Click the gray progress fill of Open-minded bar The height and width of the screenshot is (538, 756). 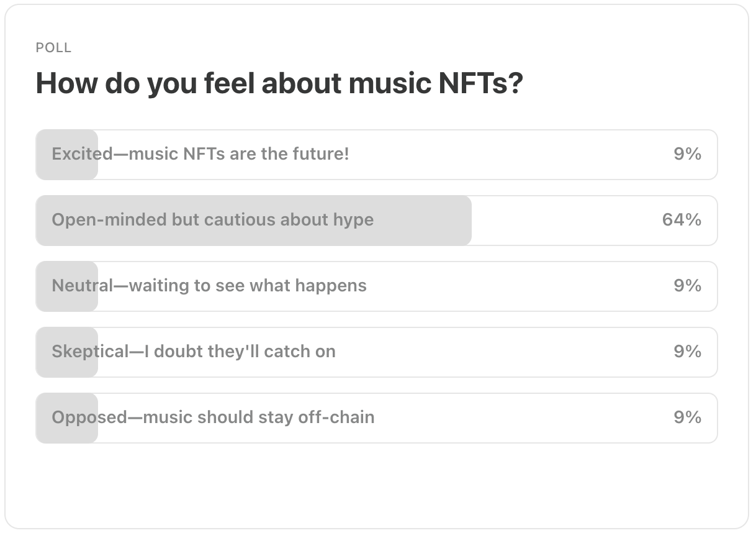tap(254, 220)
